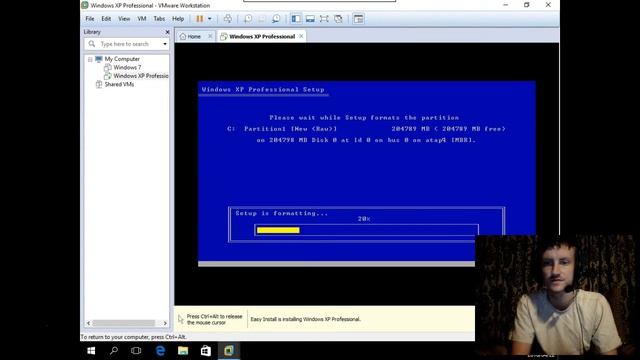Screen dimensions: 640x360
Task: Click the library scrollbar right arrow
Action: click(165, 323)
